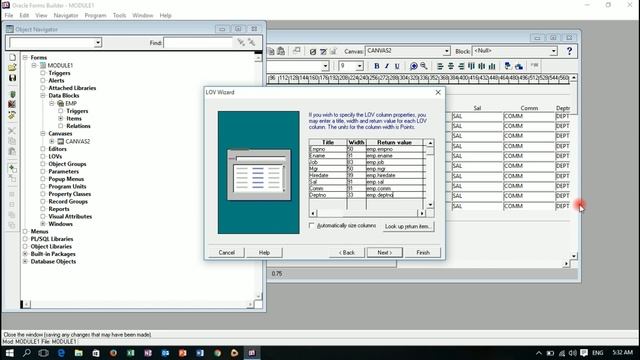Click the LOV table's horizontal scroll right arrow
This screenshot has height=360, width=640.
click(422, 213)
